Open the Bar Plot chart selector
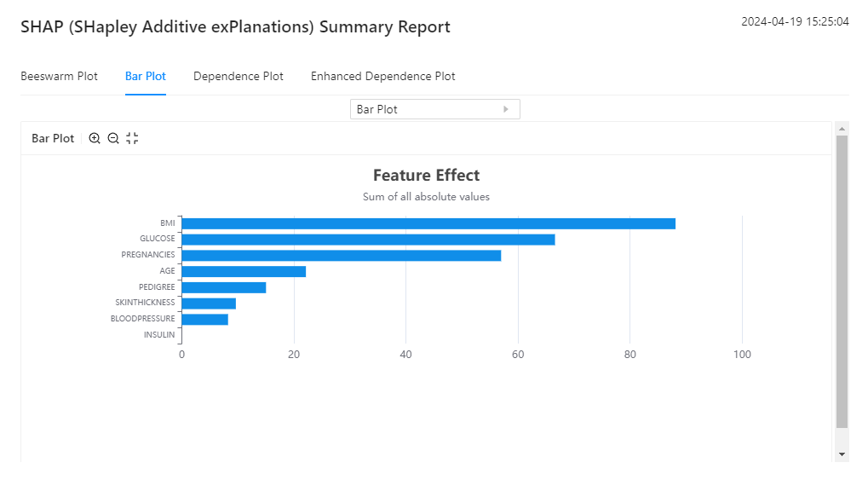The height and width of the screenshot is (503, 868). click(x=434, y=108)
